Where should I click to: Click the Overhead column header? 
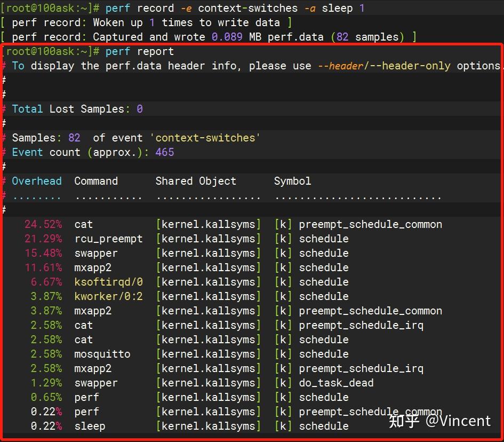tap(37, 181)
